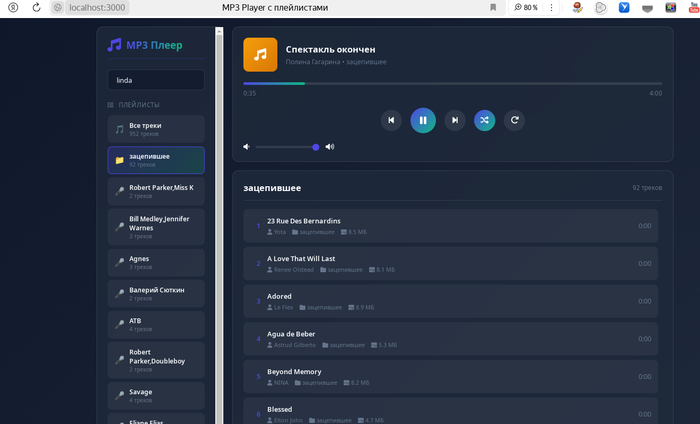Skip to the next track
The width and height of the screenshot is (700, 424).
(x=454, y=120)
